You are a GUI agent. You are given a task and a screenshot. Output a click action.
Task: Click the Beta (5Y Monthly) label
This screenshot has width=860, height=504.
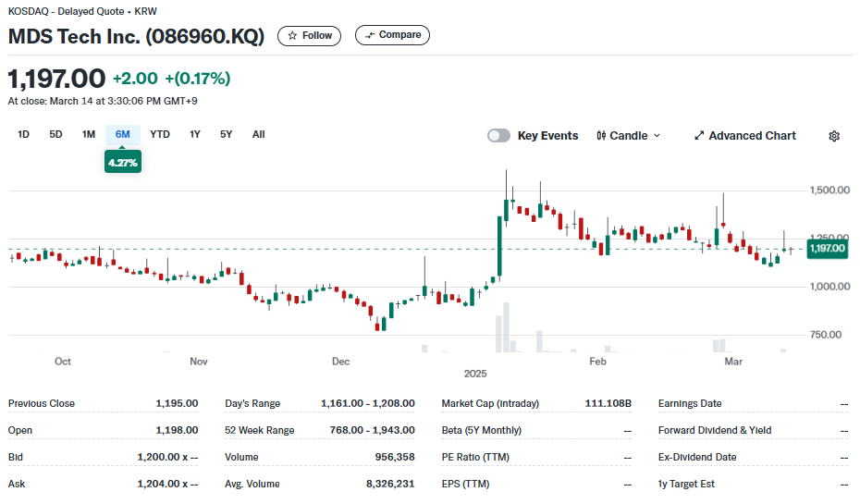point(481,430)
